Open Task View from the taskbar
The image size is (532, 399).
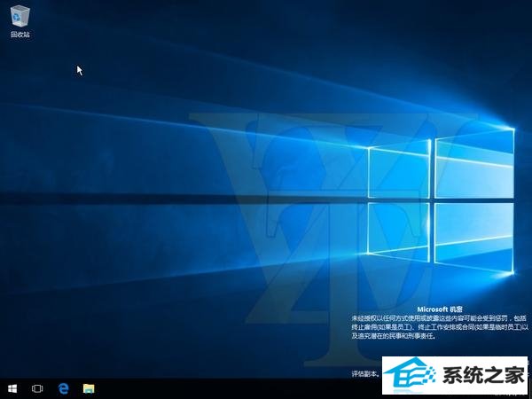coord(37,388)
